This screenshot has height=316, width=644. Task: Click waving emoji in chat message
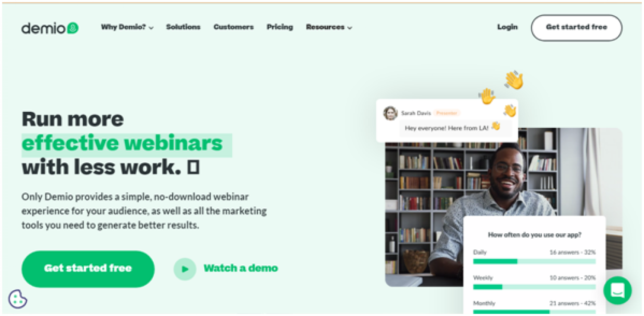pos(495,126)
